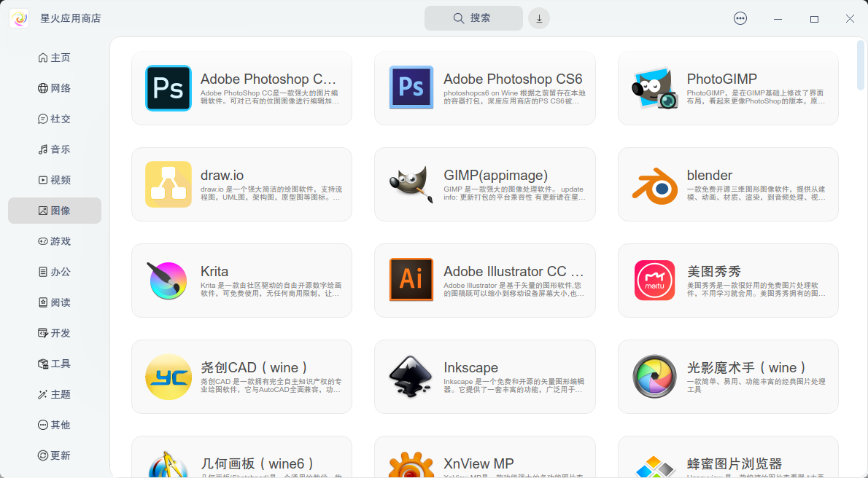
Task: Open the 视频 category in the sidebar
Action: coord(55,179)
